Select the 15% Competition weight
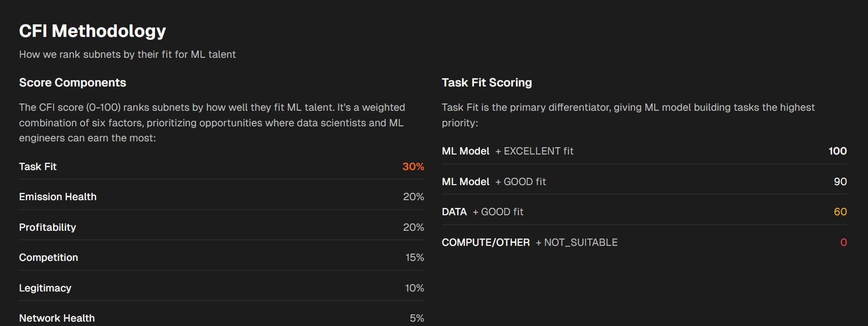Viewport: 868px width, 326px height. click(x=414, y=257)
